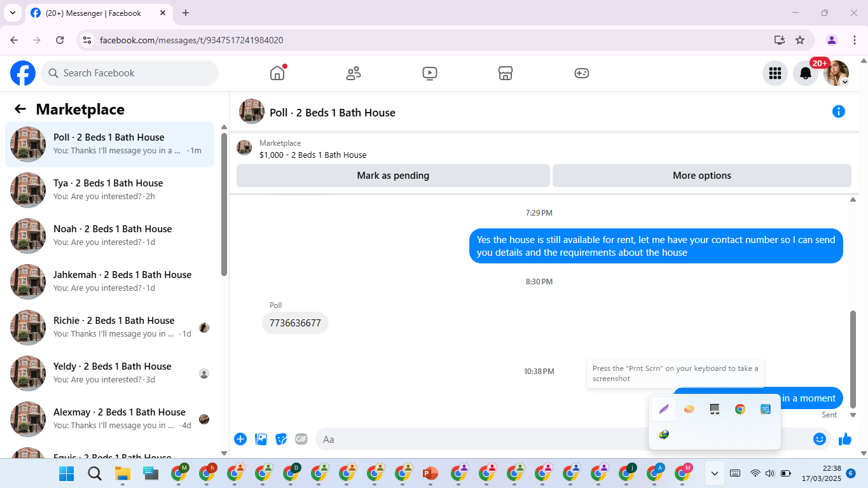
Task: Open Alexmay's 2 Beds 1 Bath House chat
Action: tap(110, 419)
